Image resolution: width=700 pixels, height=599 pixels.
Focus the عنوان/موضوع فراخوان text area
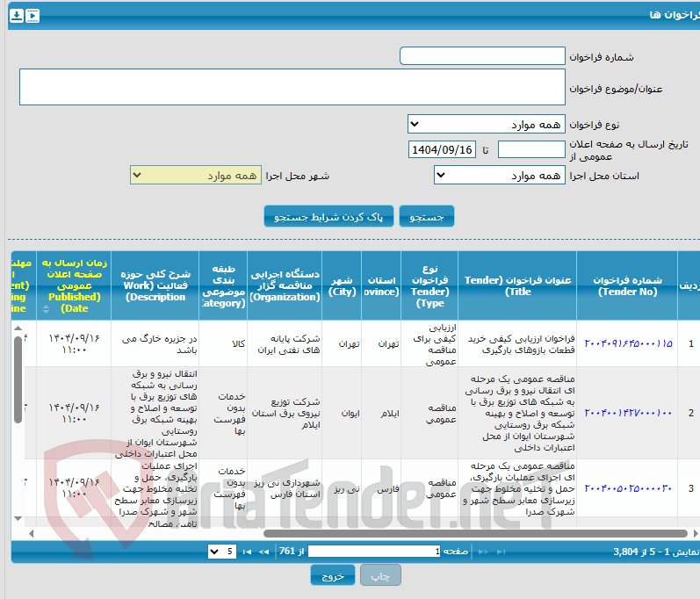(292, 87)
